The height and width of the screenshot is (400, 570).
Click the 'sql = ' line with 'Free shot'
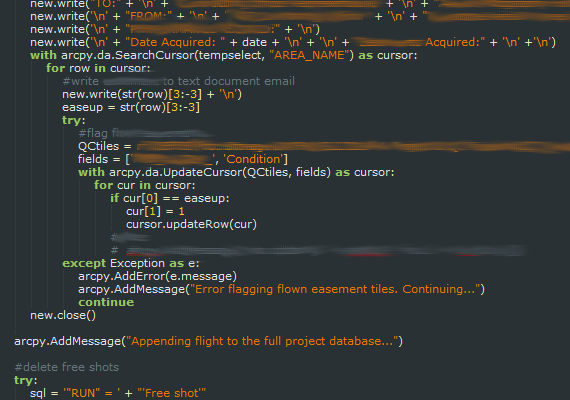pos(118,393)
